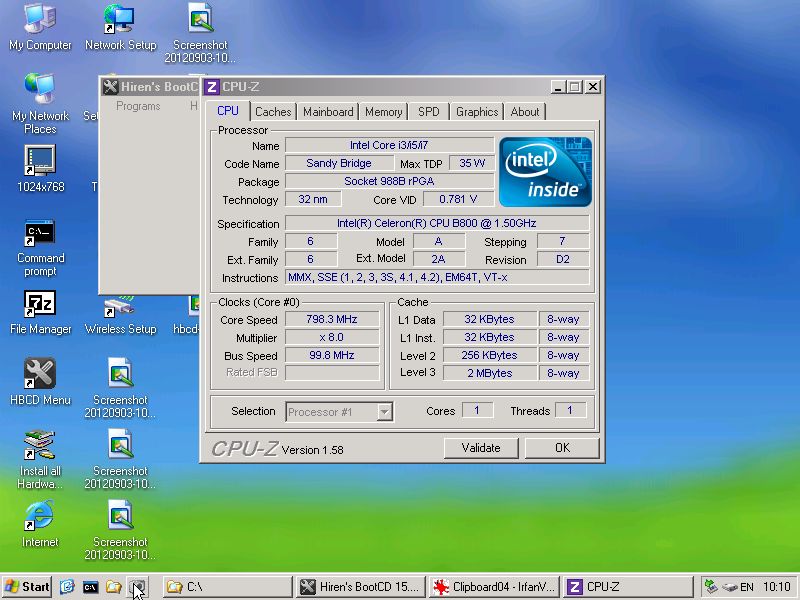This screenshot has height=600, width=800.
Task: Click the Max TDP value 35 W
Action: (x=471, y=163)
